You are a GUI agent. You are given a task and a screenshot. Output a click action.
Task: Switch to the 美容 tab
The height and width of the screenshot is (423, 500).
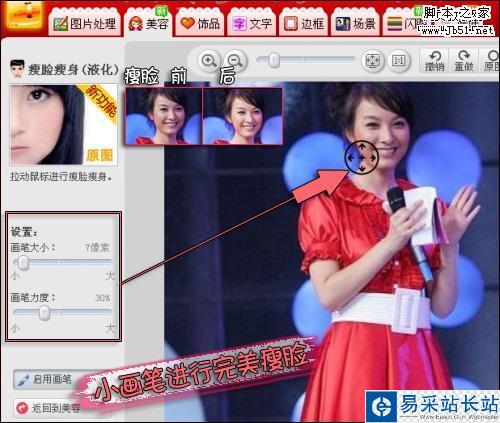pyautogui.click(x=148, y=23)
